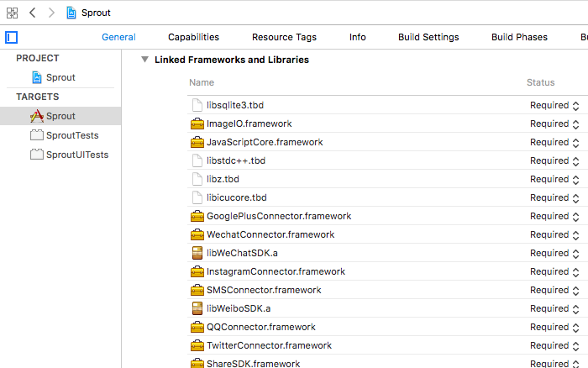Open status popup for WechatConnector.framework
The width and height of the screenshot is (588, 368).
coord(554,234)
